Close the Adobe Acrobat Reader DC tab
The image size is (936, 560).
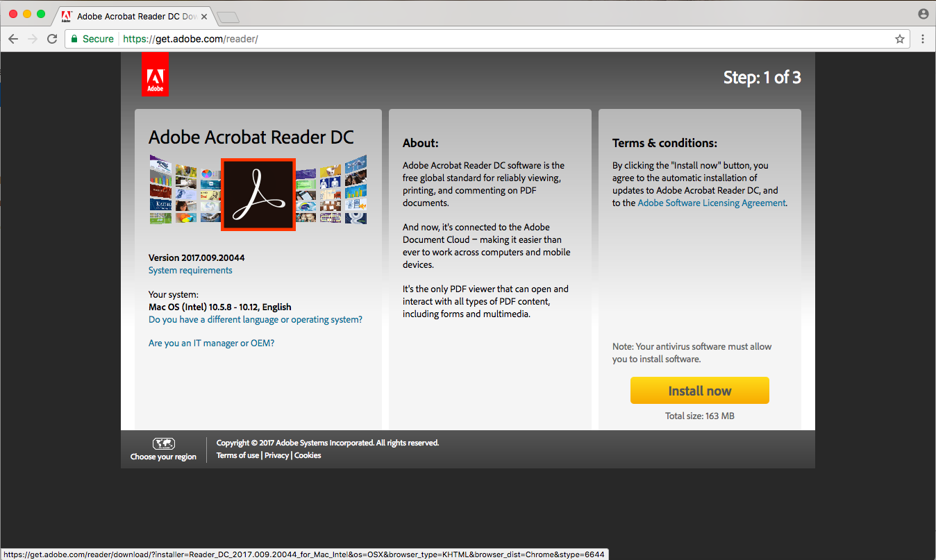click(204, 16)
